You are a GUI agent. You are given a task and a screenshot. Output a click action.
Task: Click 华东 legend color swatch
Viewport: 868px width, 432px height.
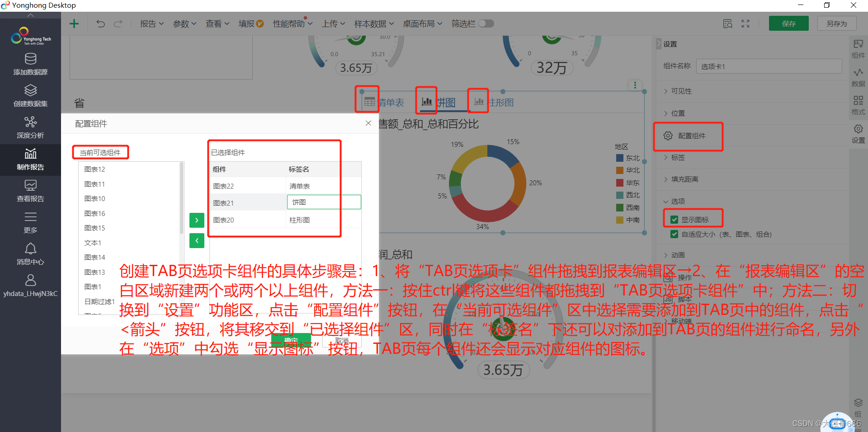pos(620,183)
